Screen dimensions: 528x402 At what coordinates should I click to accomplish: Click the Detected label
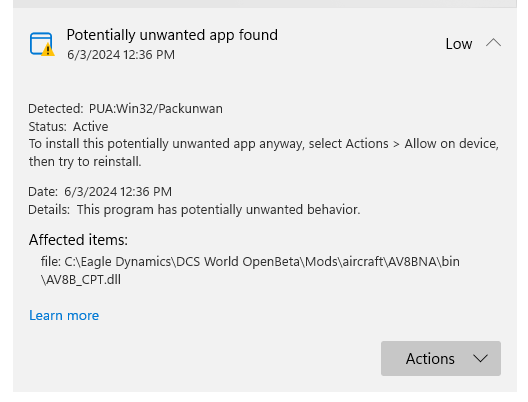coord(56,109)
